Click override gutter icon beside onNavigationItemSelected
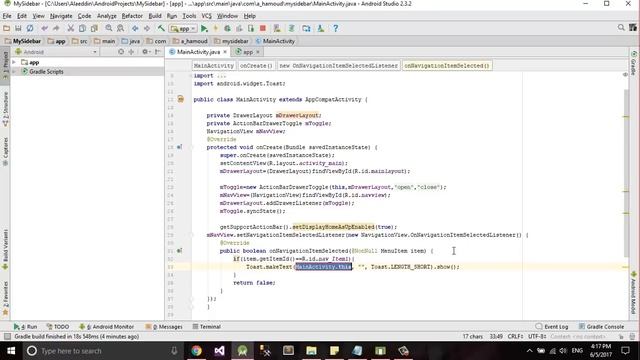 point(180,251)
